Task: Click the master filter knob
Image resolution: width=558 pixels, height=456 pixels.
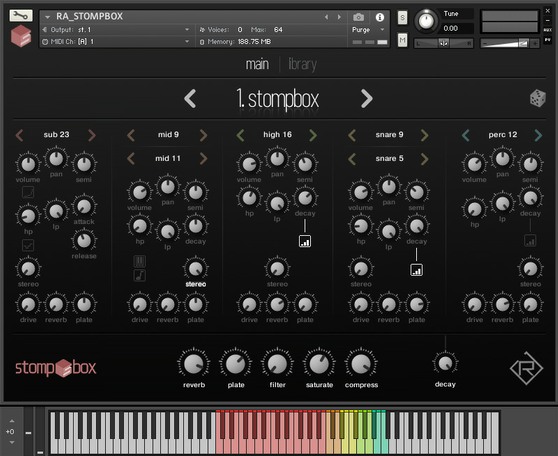Action: 277,364
